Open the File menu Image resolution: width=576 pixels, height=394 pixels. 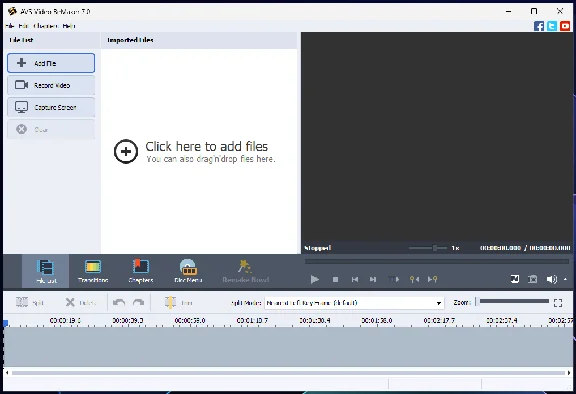point(10,26)
